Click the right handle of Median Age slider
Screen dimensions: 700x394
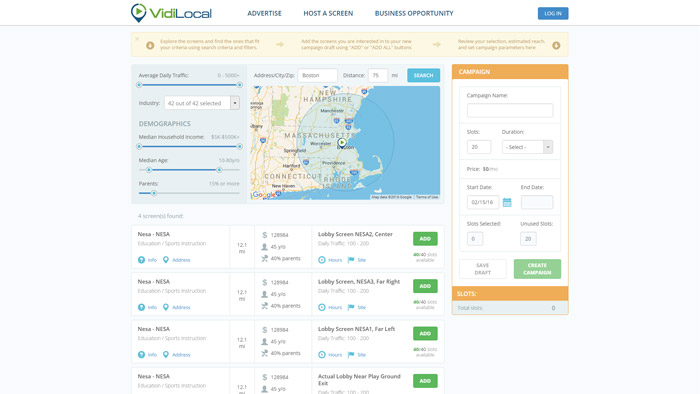coord(219,170)
